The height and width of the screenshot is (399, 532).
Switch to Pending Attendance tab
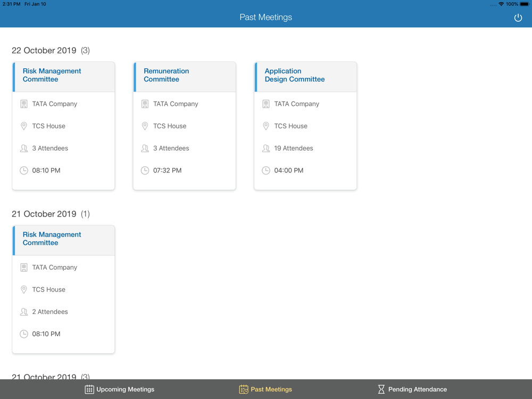412,389
